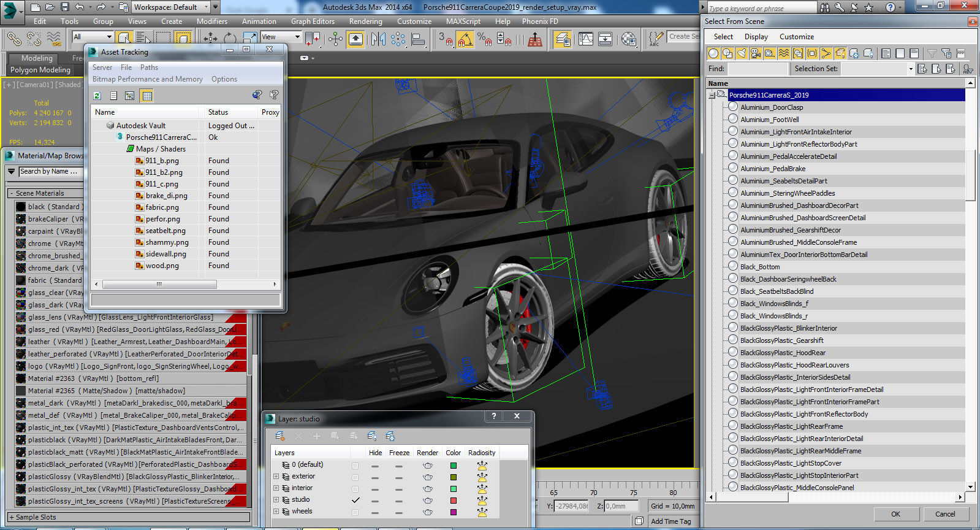The width and height of the screenshot is (980, 530).
Task: Click the Search by Name field in Material Browser
Action: (51, 172)
